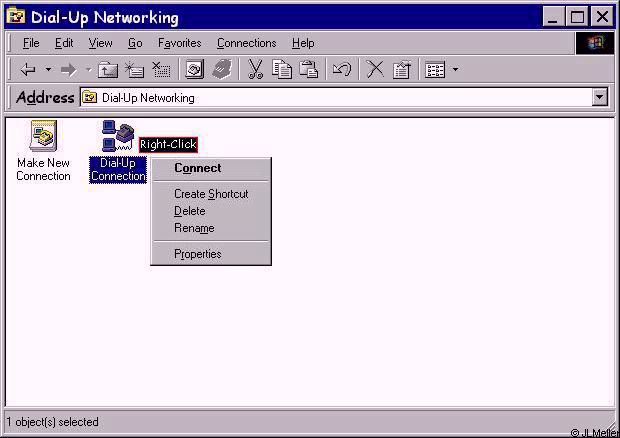620x438 pixels.
Task: Click the Address field showing Dial-Up Networking
Action: pos(336,97)
